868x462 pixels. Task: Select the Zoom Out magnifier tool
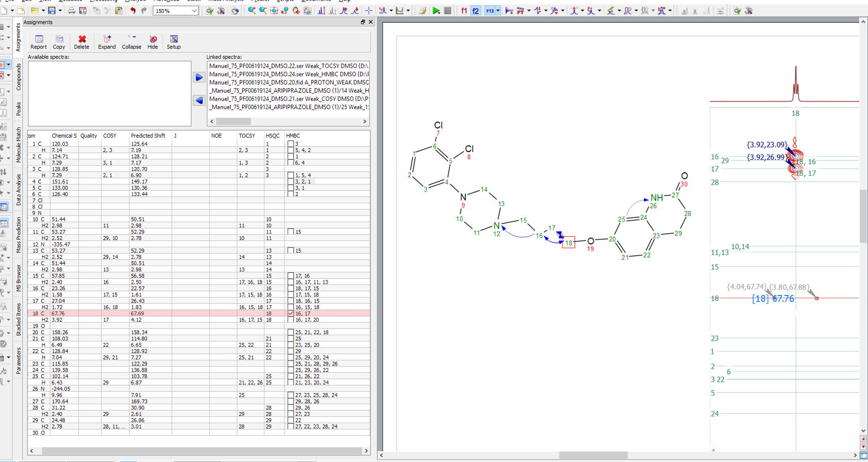(263, 10)
